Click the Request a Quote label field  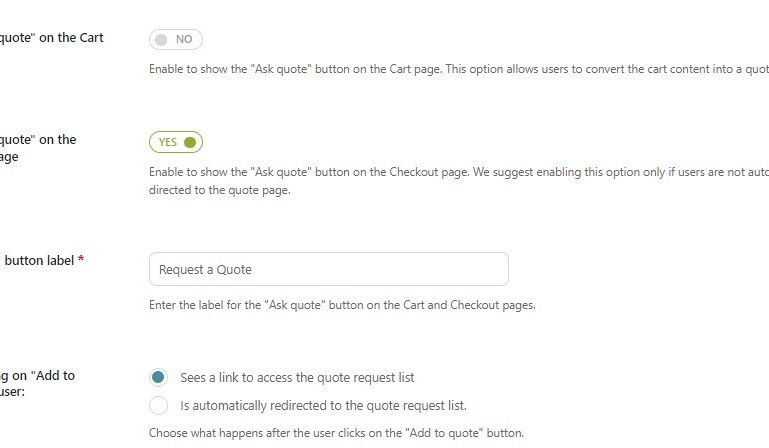point(329,269)
